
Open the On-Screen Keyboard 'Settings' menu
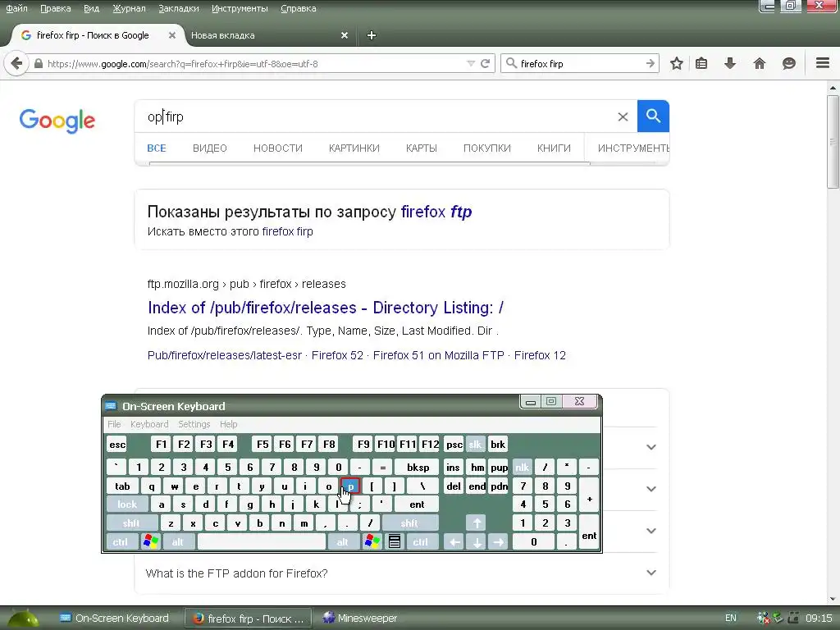click(x=194, y=424)
